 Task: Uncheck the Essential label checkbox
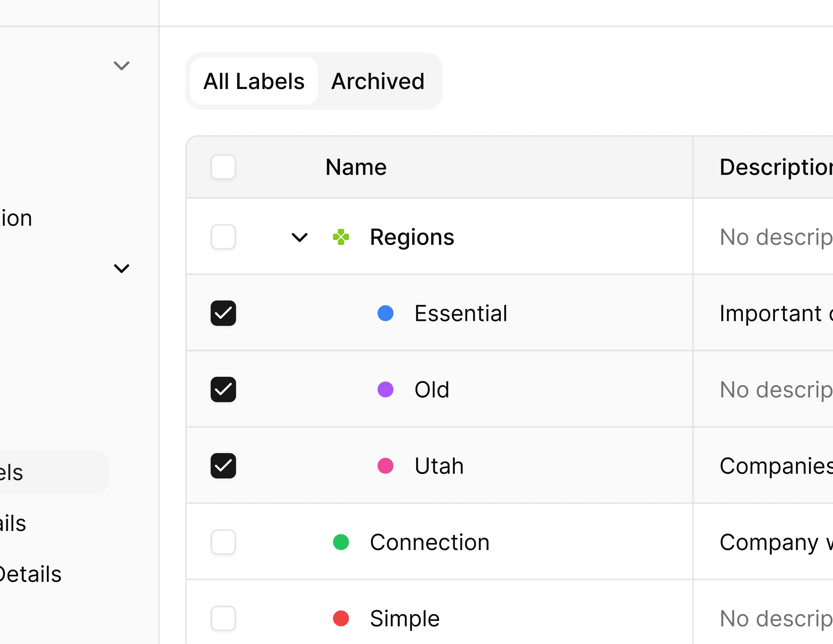223,313
